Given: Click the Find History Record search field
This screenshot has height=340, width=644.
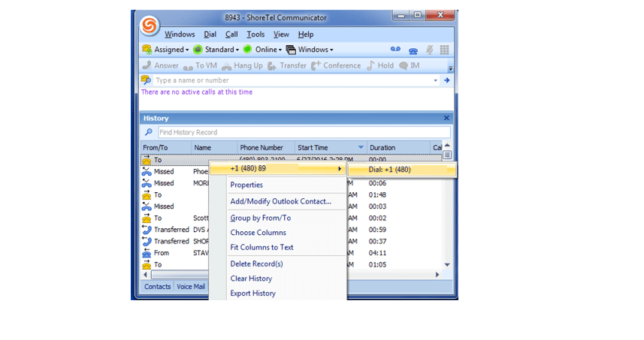Looking at the screenshot, I should pyautogui.click(x=304, y=132).
